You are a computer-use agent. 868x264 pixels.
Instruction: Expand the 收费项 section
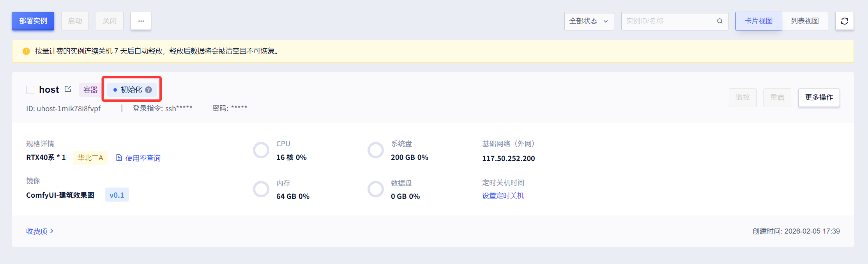coord(39,231)
